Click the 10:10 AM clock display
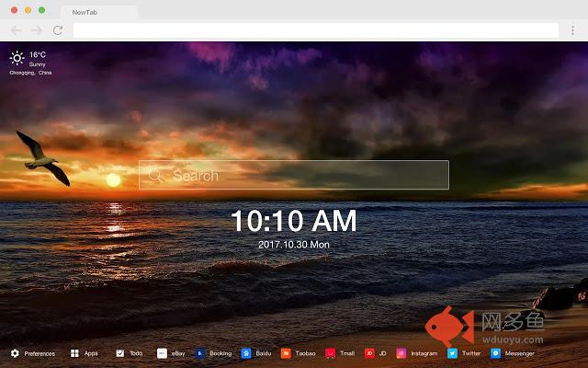The width and height of the screenshot is (588, 368). 293,221
